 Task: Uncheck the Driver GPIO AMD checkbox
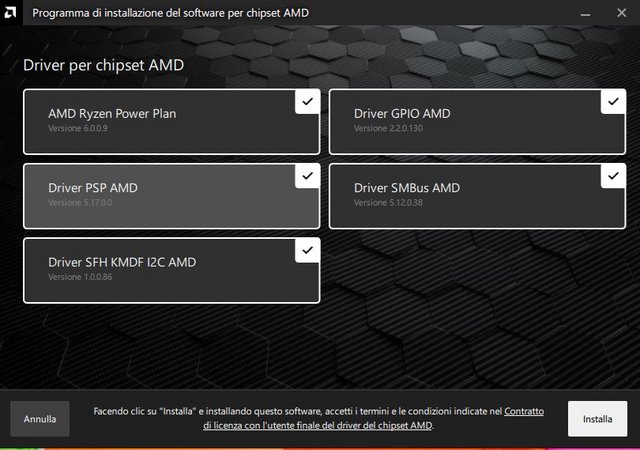pyautogui.click(x=613, y=102)
